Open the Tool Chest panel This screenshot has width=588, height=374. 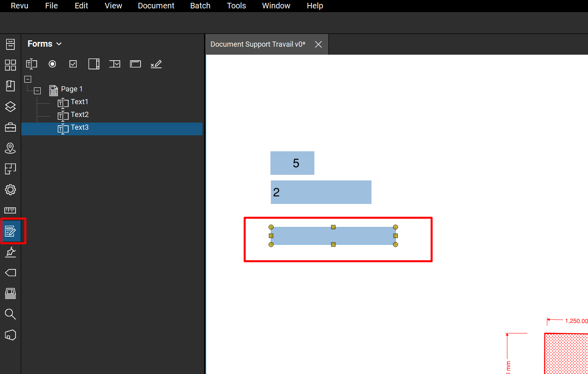pyautogui.click(x=10, y=127)
